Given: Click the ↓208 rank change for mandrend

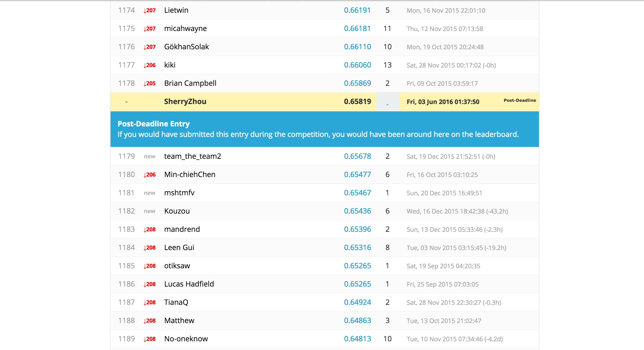Looking at the screenshot, I should pyautogui.click(x=150, y=229).
